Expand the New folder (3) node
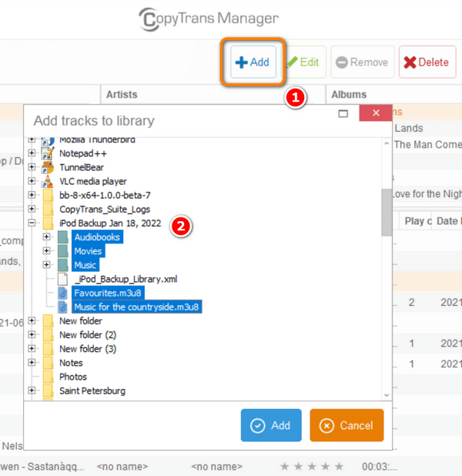The height and width of the screenshot is (476, 462). (32, 348)
